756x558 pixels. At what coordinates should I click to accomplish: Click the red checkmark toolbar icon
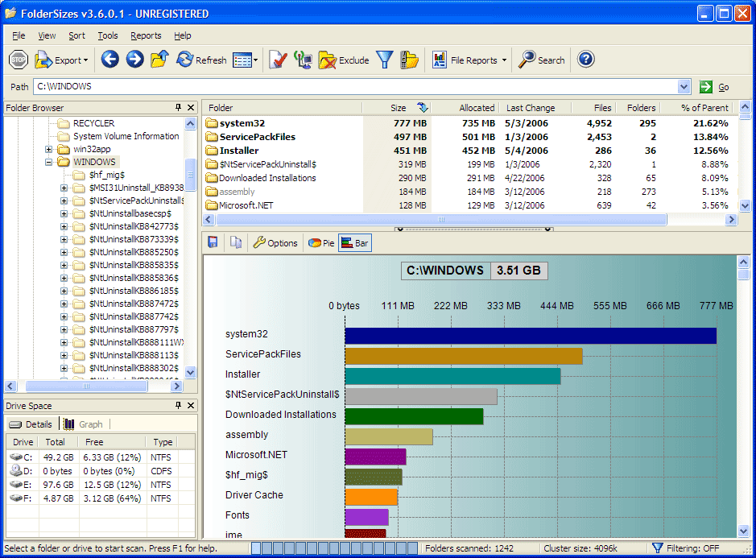coord(278,60)
